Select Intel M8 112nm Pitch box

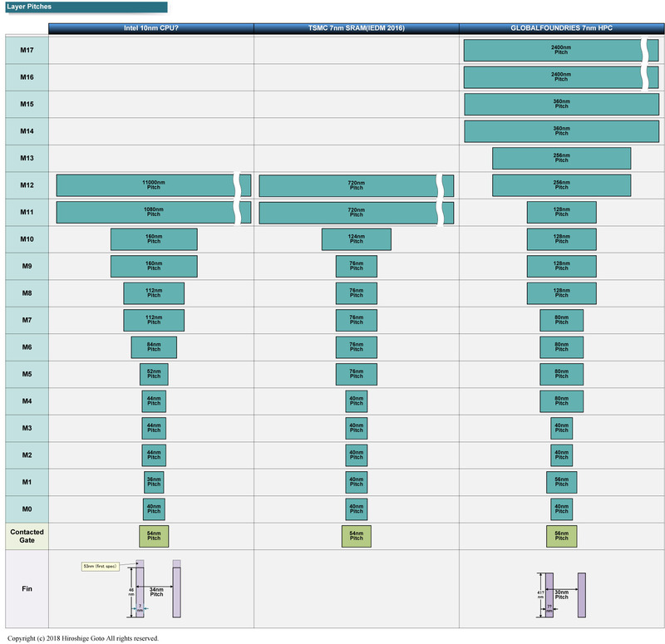coord(154,293)
